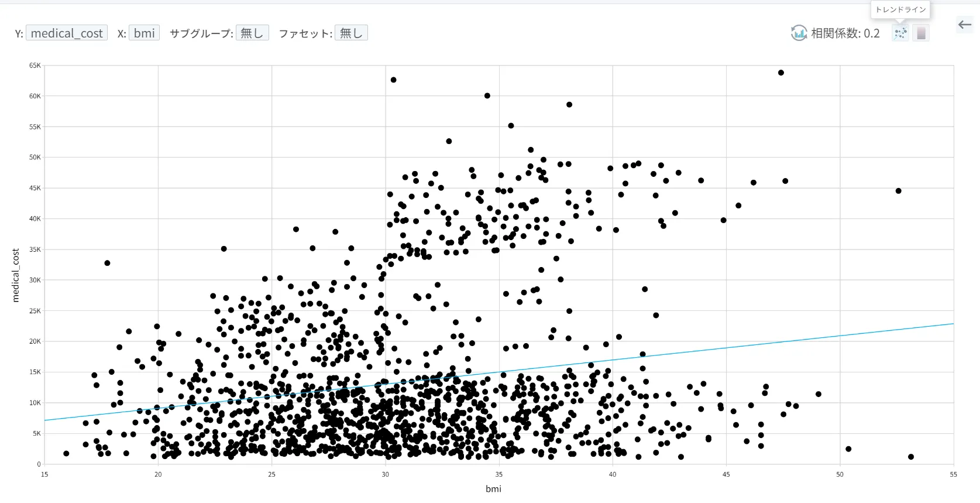Click the 35 x-axis tick label
This screenshot has height=503, width=980.
499,474
